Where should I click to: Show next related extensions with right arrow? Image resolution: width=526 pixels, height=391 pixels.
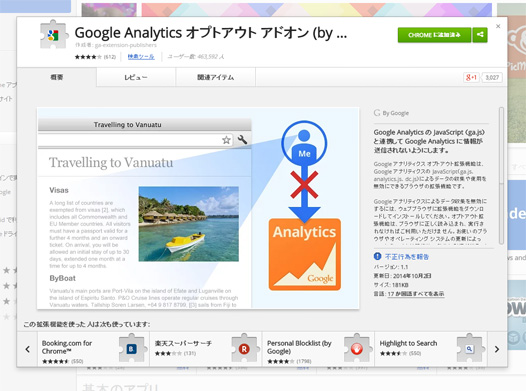pyautogui.click(x=497, y=349)
